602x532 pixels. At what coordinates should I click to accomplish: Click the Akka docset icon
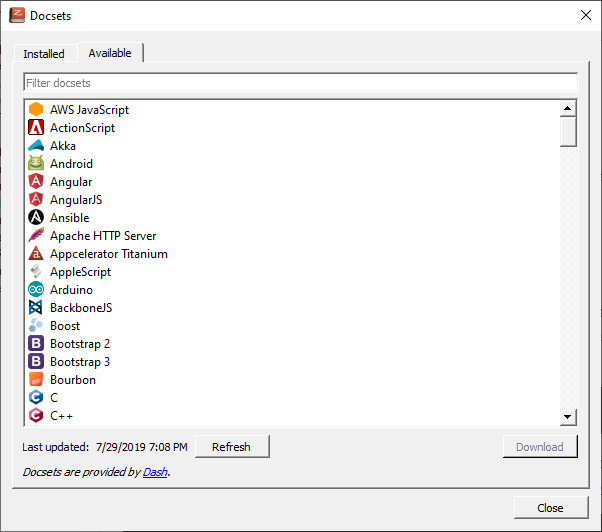36,145
